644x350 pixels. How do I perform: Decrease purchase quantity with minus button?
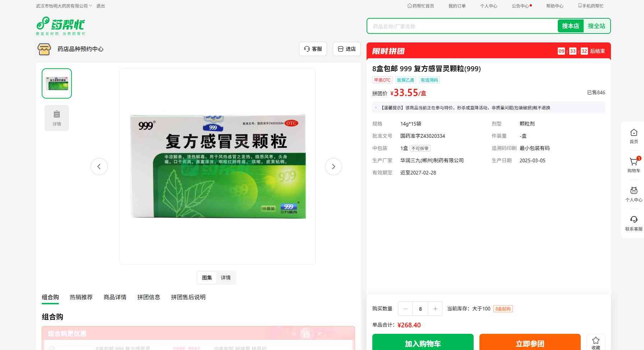(x=405, y=309)
